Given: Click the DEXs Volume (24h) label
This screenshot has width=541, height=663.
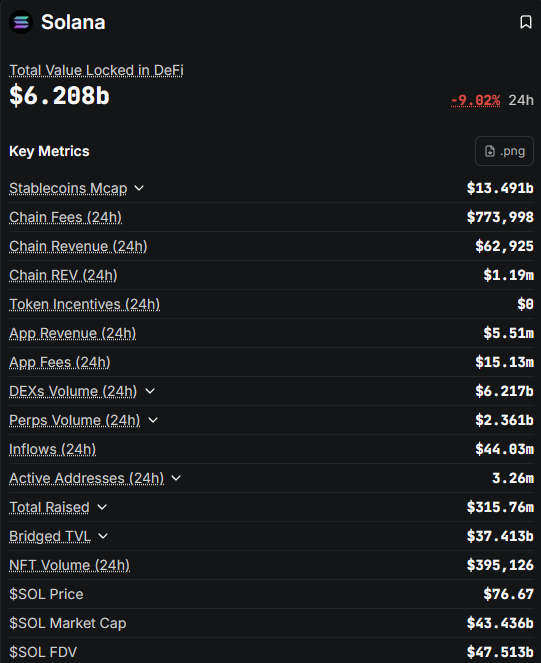Looking at the screenshot, I should [73, 392].
